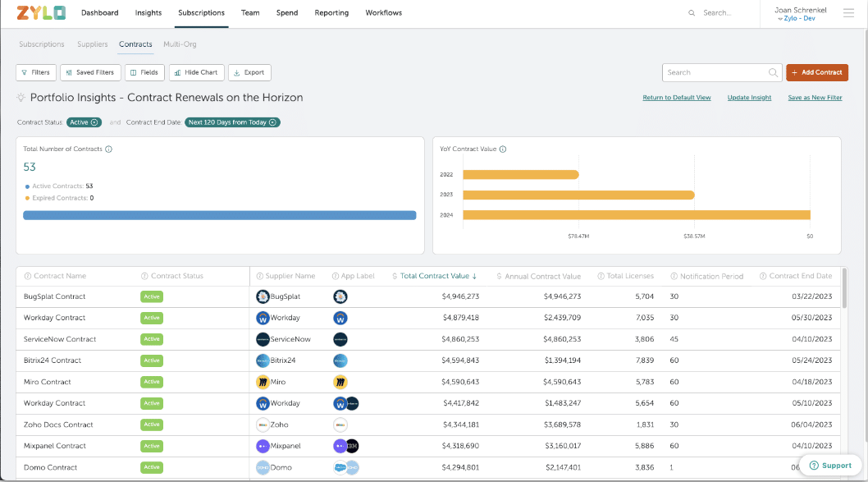Expand the Zylo - Dev account dropdown
The width and height of the screenshot is (868, 482).
pyautogui.click(x=800, y=18)
